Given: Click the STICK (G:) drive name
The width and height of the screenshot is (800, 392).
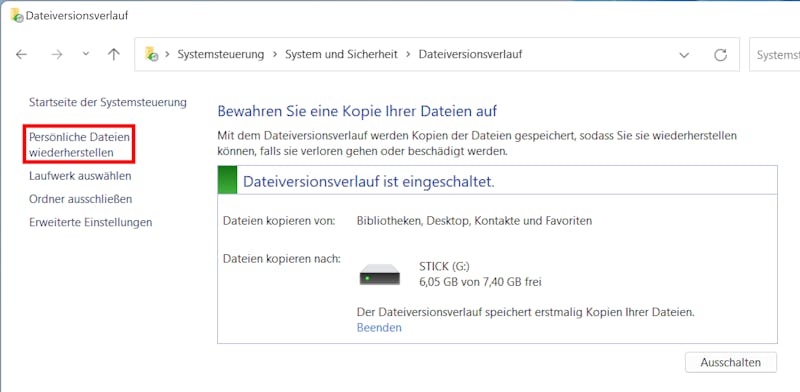Looking at the screenshot, I should [443, 266].
